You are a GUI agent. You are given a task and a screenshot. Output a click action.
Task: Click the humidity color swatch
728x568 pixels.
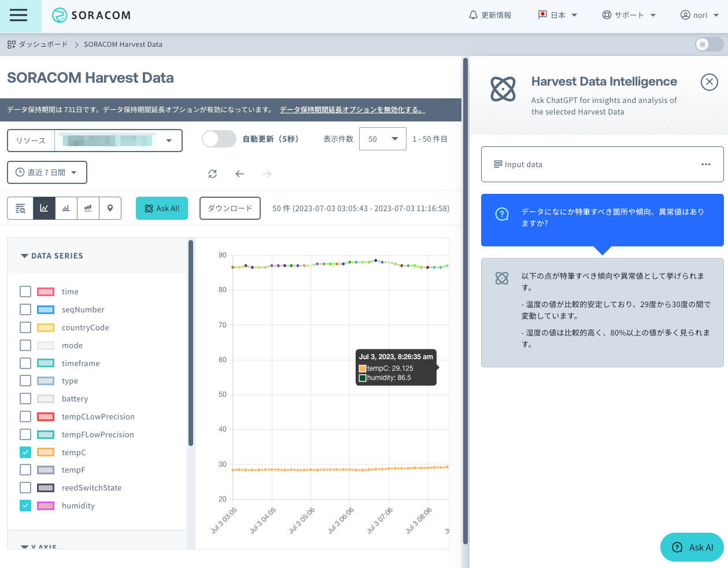click(x=46, y=506)
